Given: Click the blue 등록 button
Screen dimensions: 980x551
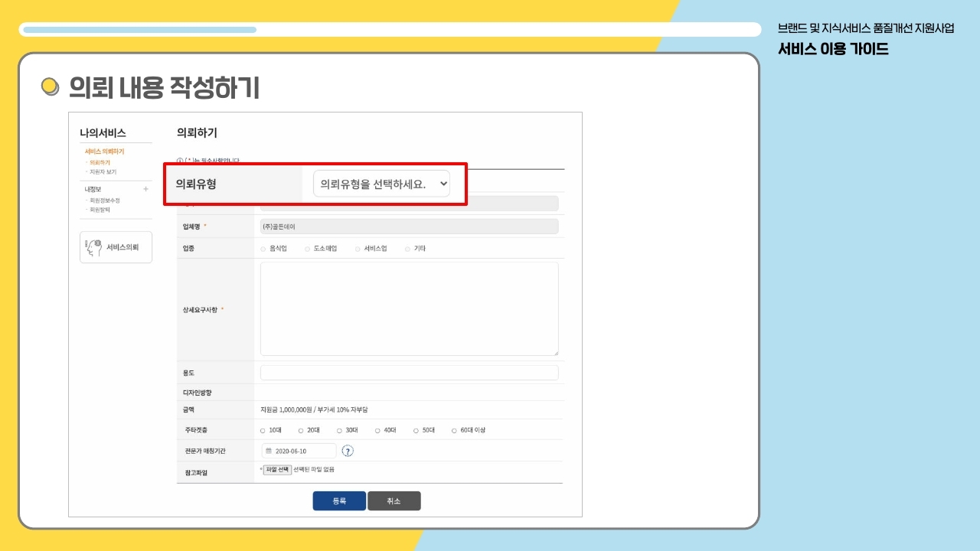Looking at the screenshot, I should tap(339, 500).
